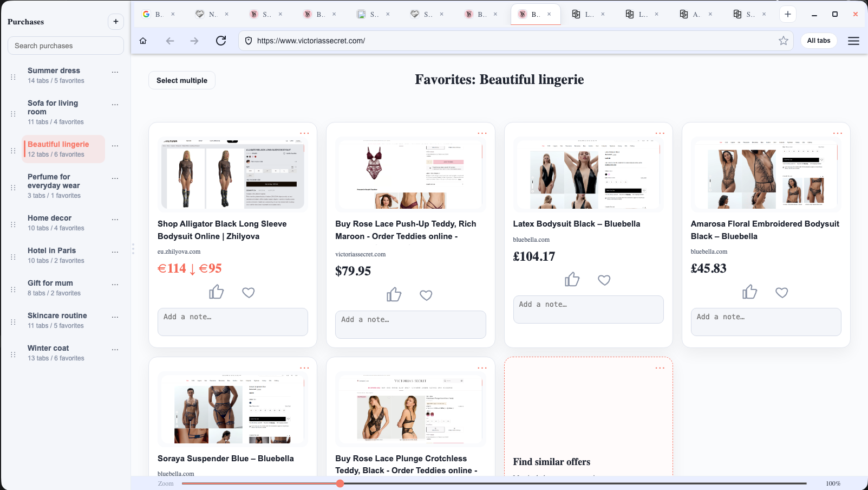Navigate back with the left arrow

170,41
